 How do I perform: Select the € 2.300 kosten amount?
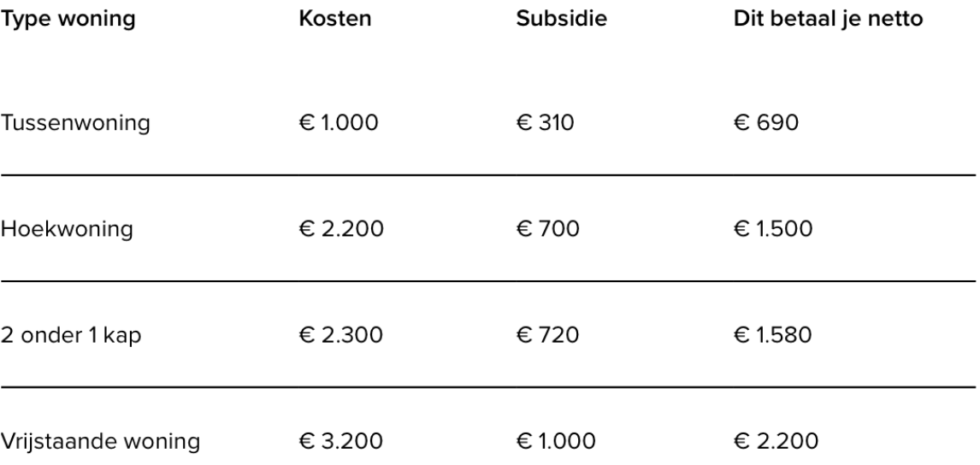(x=341, y=335)
